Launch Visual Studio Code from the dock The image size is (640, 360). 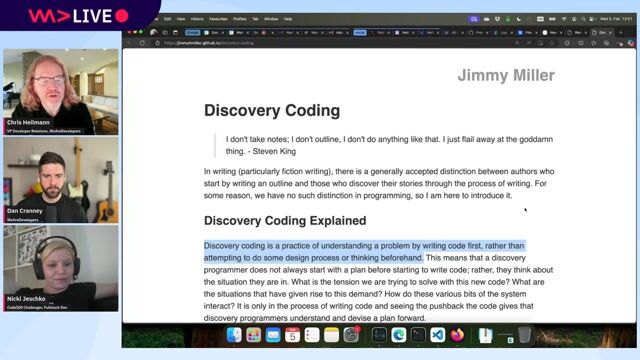coord(438,335)
